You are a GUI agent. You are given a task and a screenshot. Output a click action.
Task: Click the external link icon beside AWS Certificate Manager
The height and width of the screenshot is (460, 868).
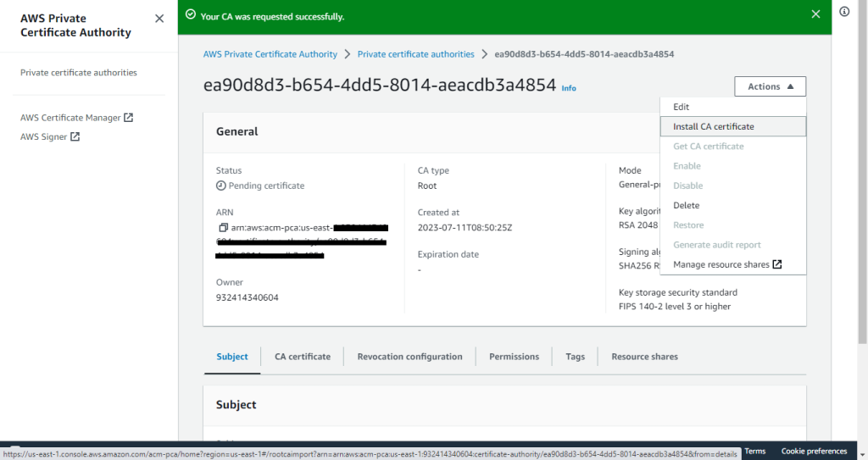pyautogui.click(x=129, y=118)
